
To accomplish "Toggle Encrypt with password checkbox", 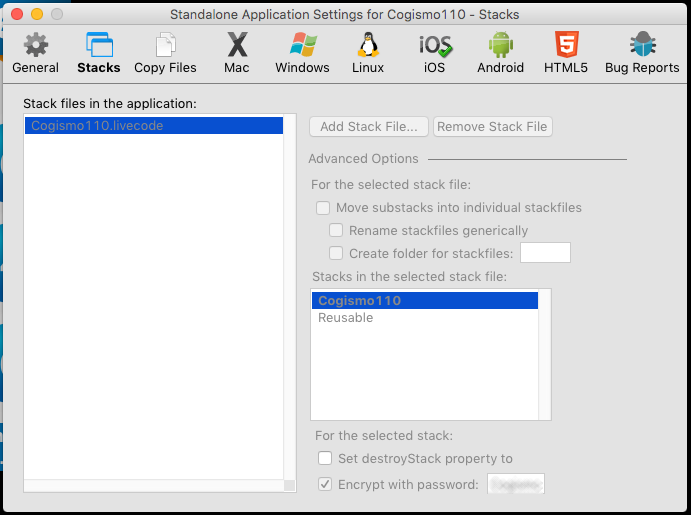I will (x=325, y=484).
